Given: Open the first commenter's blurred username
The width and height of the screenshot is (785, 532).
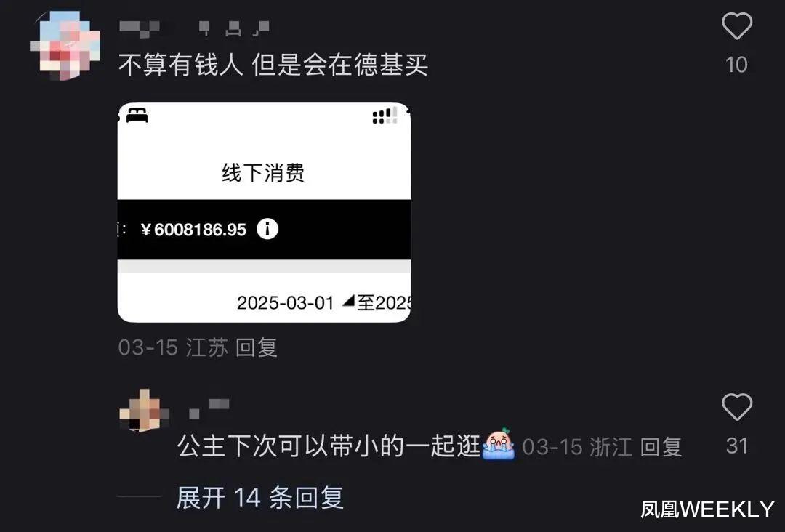Looking at the screenshot, I should click(x=194, y=28).
